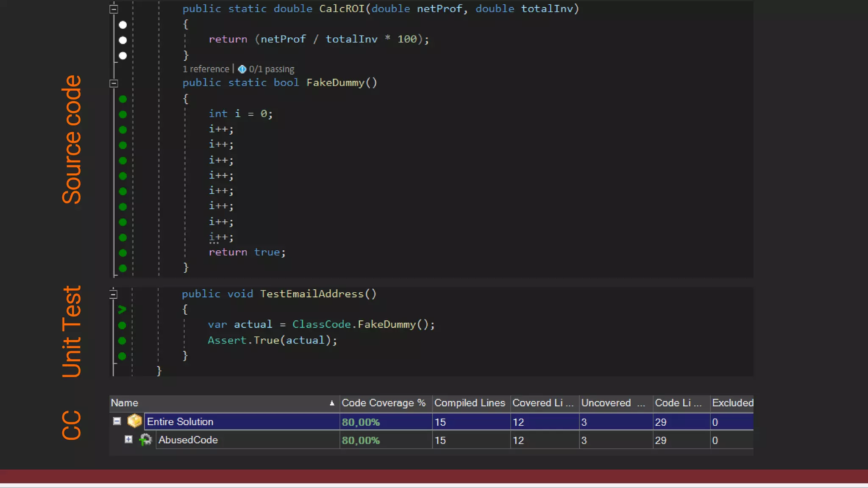Click the green coverage dot beside return true
The image size is (868, 488).
pyautogui.click(x=123, y=253)
